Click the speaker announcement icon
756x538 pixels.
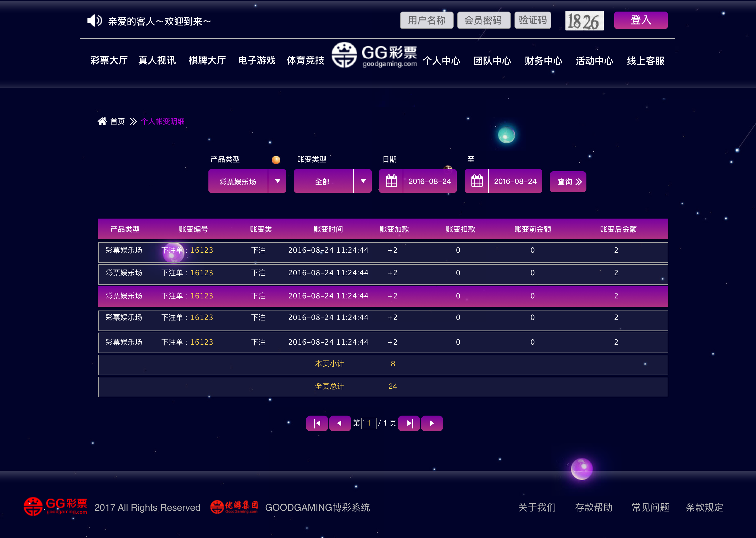[94, 20]
